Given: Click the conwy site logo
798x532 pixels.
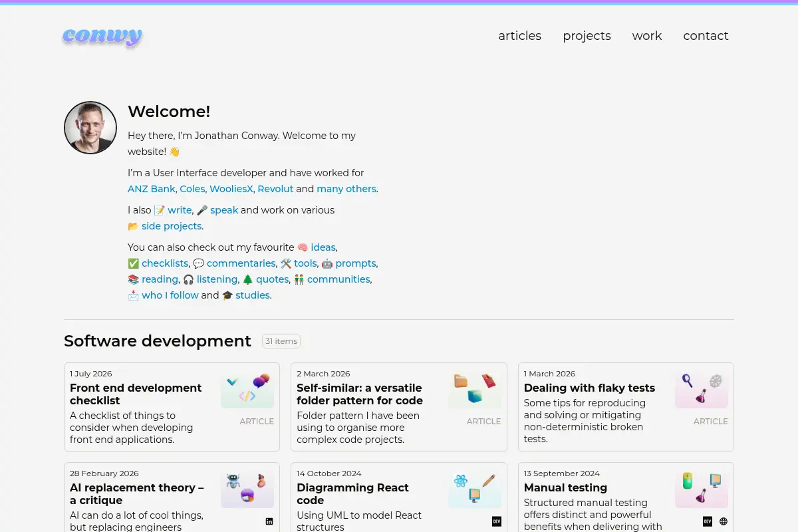Looking at the screenshot, I should tap(102, 36).
